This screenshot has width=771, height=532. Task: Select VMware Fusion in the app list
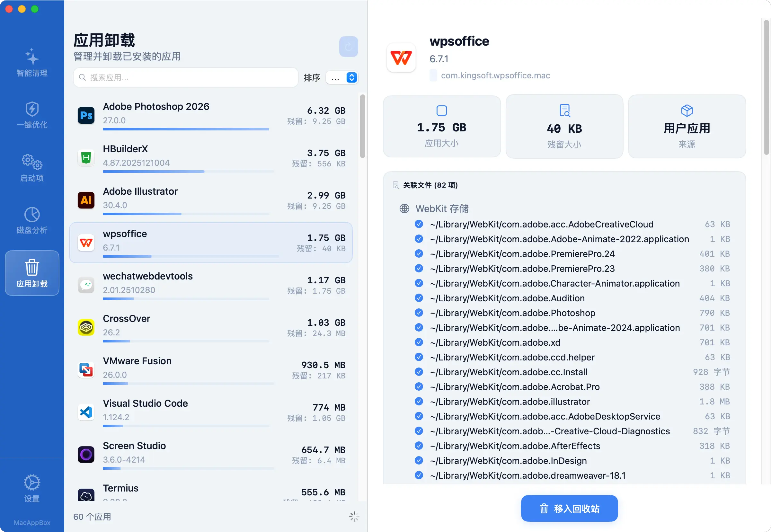[x=211, y=370]
